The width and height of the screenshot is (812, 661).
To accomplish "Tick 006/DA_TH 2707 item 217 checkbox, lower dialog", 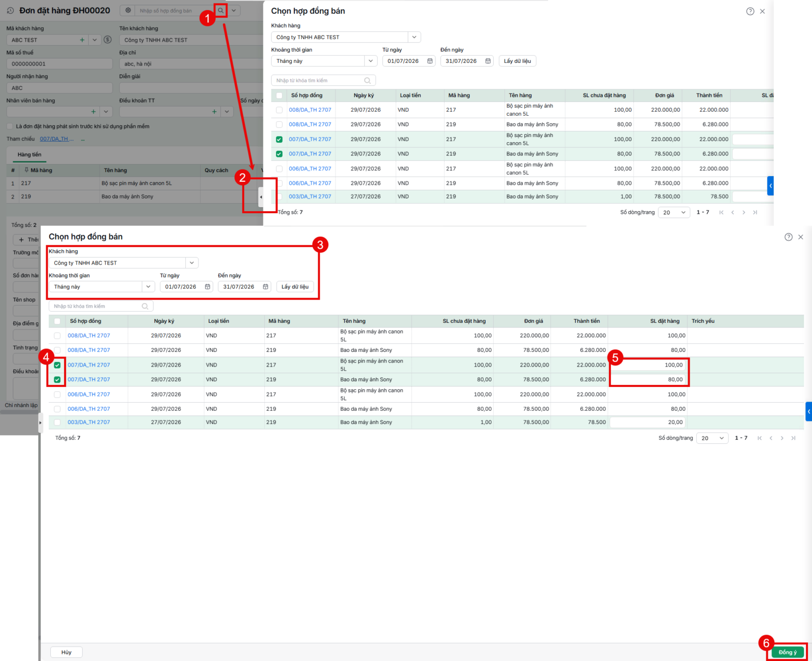I will (57, 394).
